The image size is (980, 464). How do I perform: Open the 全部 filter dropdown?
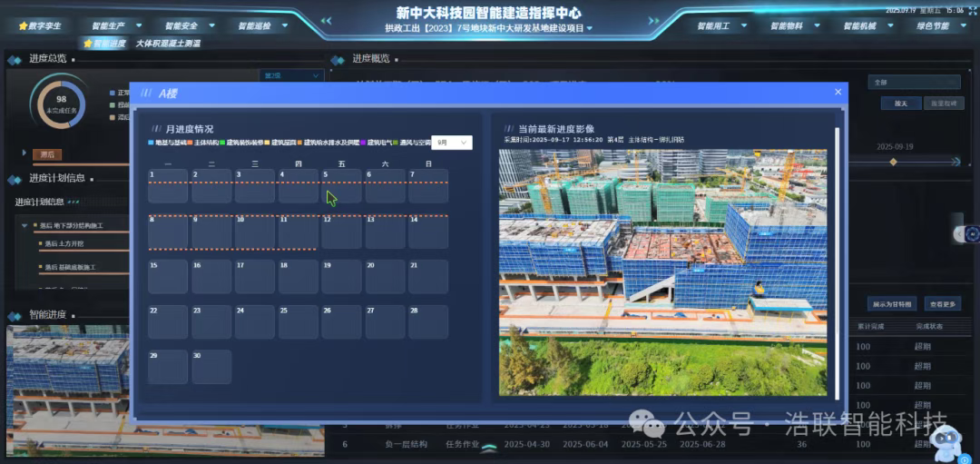(x=913, y=82)
